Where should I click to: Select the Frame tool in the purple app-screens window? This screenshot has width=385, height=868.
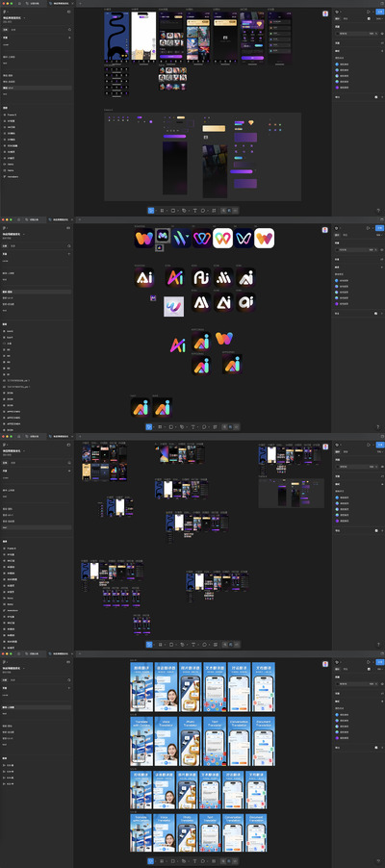(161, 211)
